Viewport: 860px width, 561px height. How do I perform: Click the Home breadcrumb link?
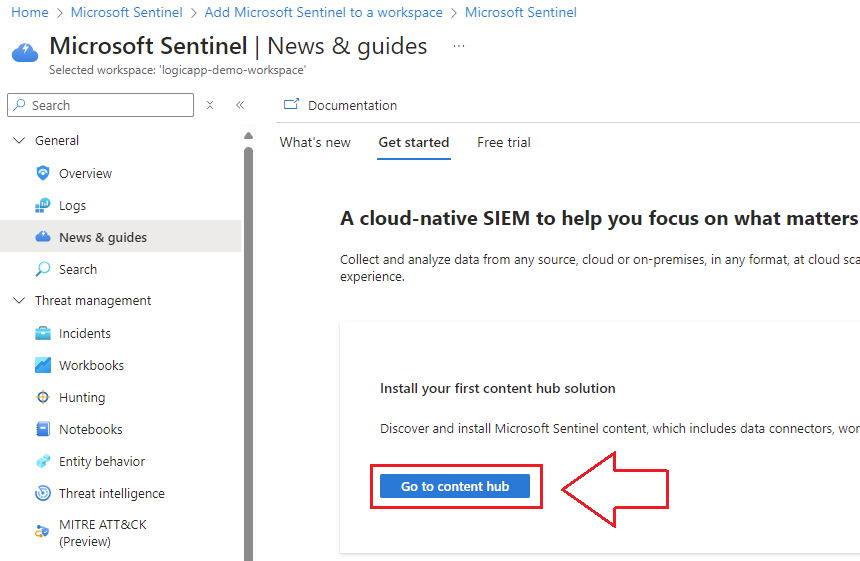point(29,13)
